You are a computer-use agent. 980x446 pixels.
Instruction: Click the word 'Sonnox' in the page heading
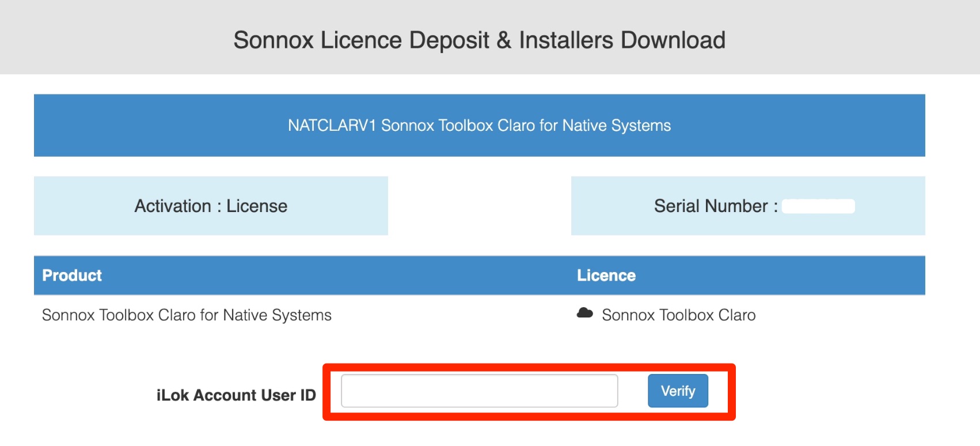274,40
